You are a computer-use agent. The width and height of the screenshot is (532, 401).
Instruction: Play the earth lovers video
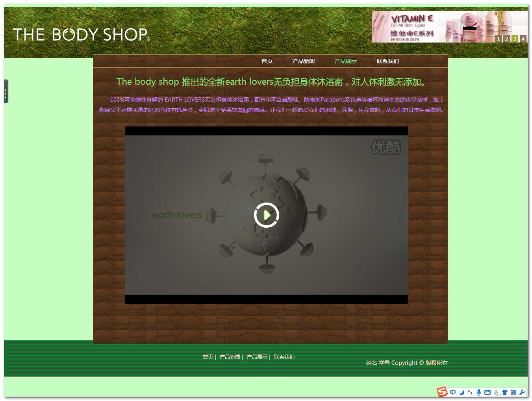[267, 215]
